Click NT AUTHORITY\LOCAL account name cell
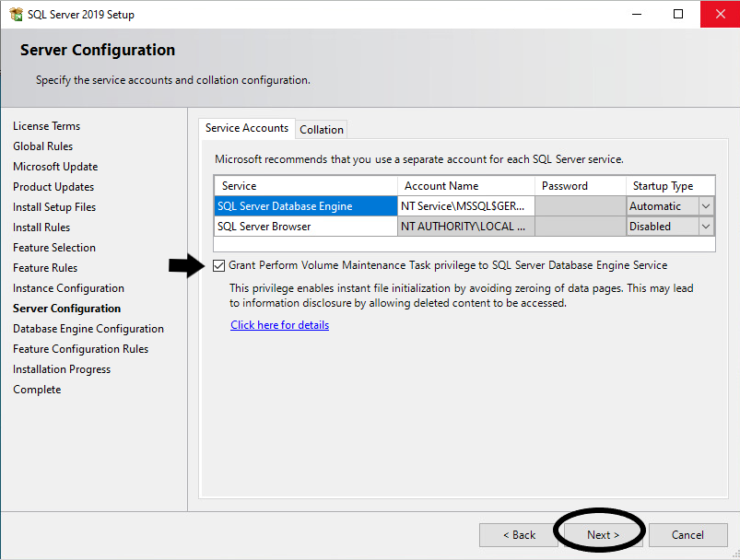This screenshot has height=560, width=740. 466,227
